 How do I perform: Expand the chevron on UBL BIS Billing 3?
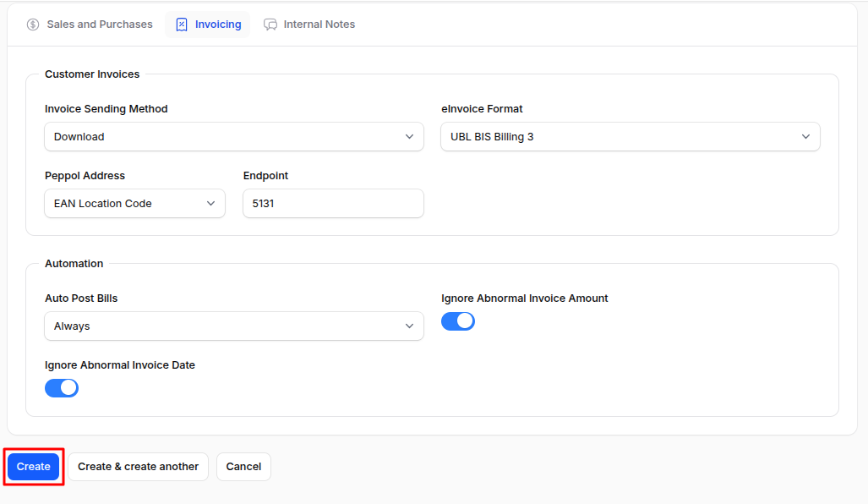coord(807,136)
